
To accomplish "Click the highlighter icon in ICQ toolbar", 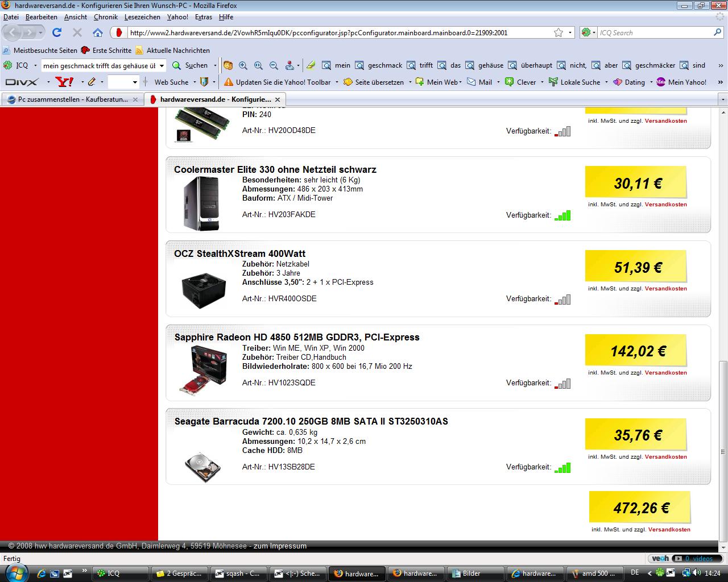I will pyautogui.click(x=310, y=65).
